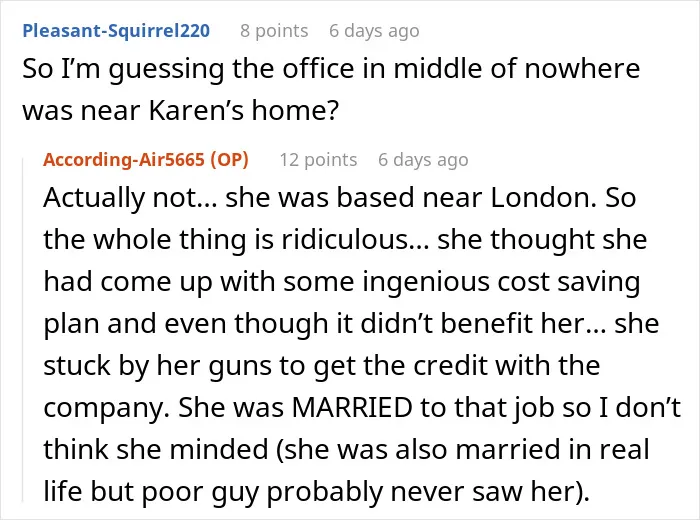This screenshot has height=520, width=700.
Task: Click the line plan and even though
Action: pos(351,324)
